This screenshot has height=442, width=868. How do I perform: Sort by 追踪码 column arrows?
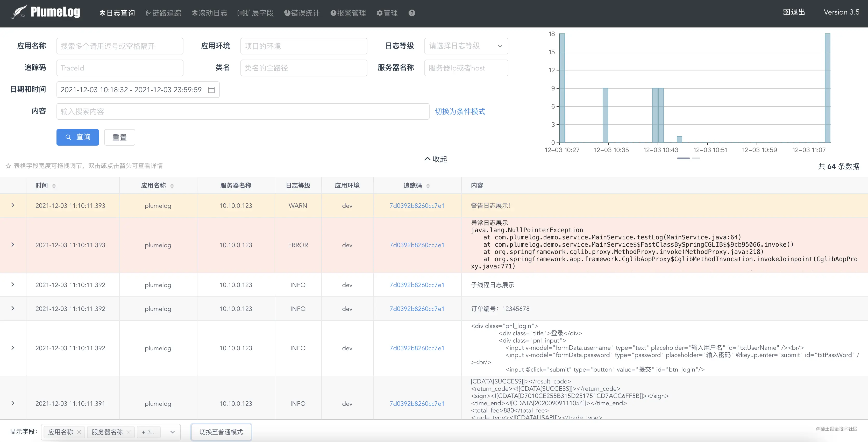(x=428, y=186)
